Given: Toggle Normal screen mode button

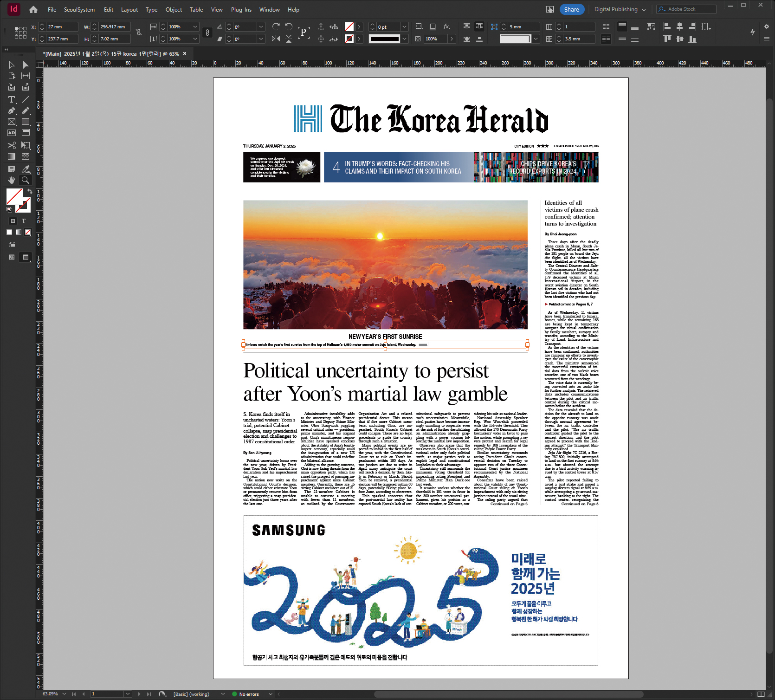Looking at the screenshot, I should pyautogui.click(x=12, y=257).
